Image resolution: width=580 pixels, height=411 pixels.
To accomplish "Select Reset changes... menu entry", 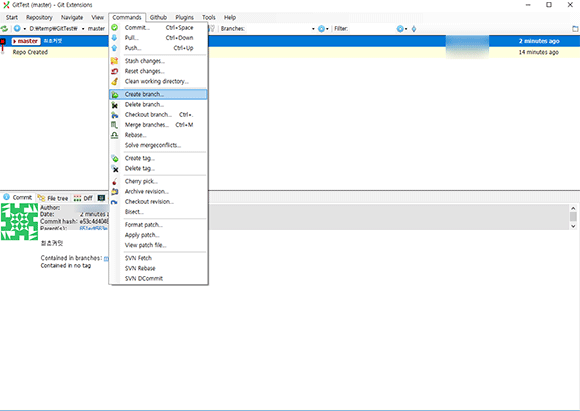I will click(x=158, y=71).
